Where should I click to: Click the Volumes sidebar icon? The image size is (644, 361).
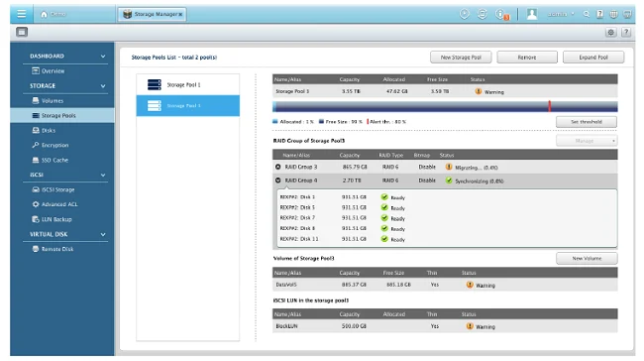tap(36, 100)
